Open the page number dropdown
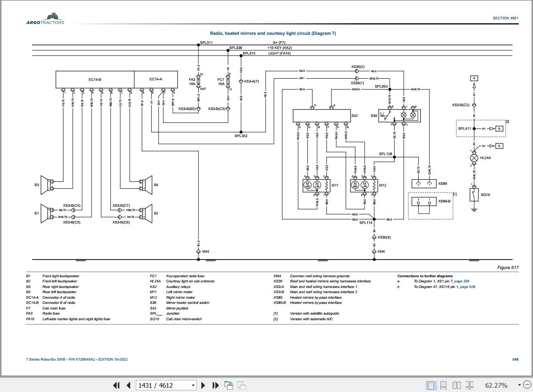533x392 pixels. tap(193, 386)
